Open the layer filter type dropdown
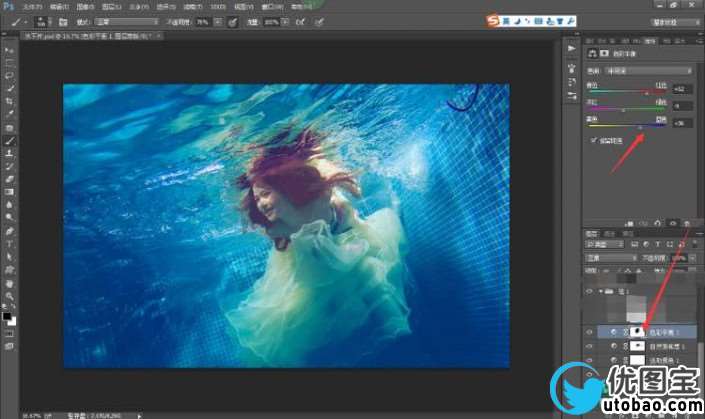This screenshot has width=705, height=419. click(x=604, y=244)
